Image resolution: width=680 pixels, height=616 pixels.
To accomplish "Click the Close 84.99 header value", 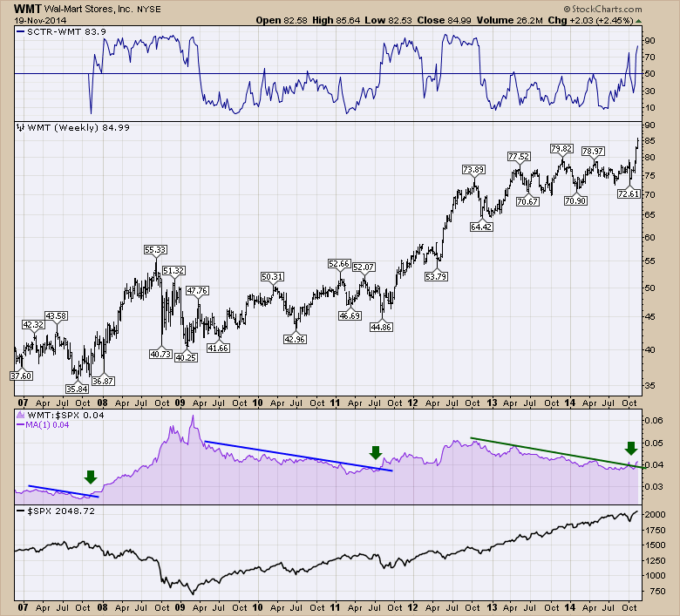I will tap(444, 20).
